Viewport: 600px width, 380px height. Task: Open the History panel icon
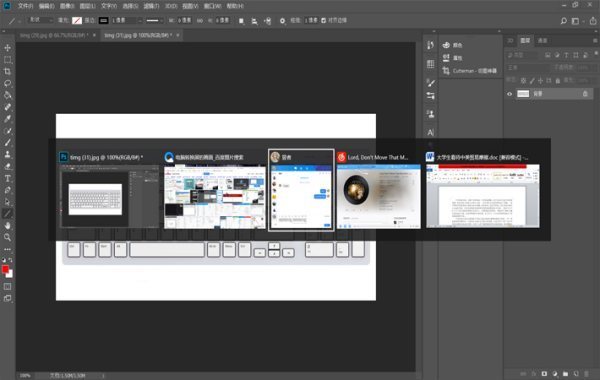click(x=430, y=45)
